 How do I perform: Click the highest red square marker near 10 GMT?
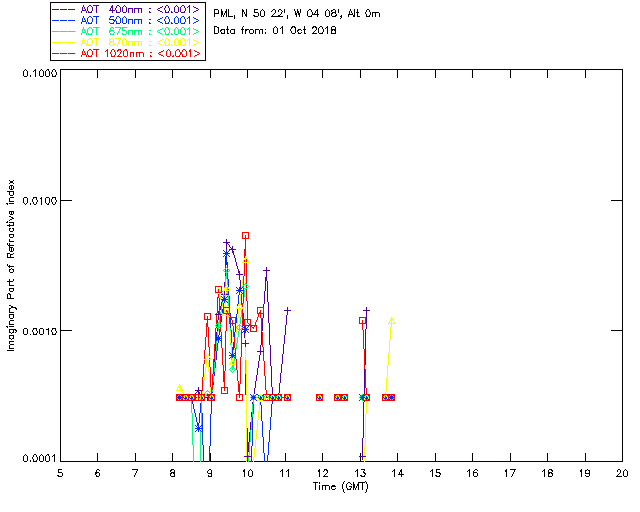(245, 236)
